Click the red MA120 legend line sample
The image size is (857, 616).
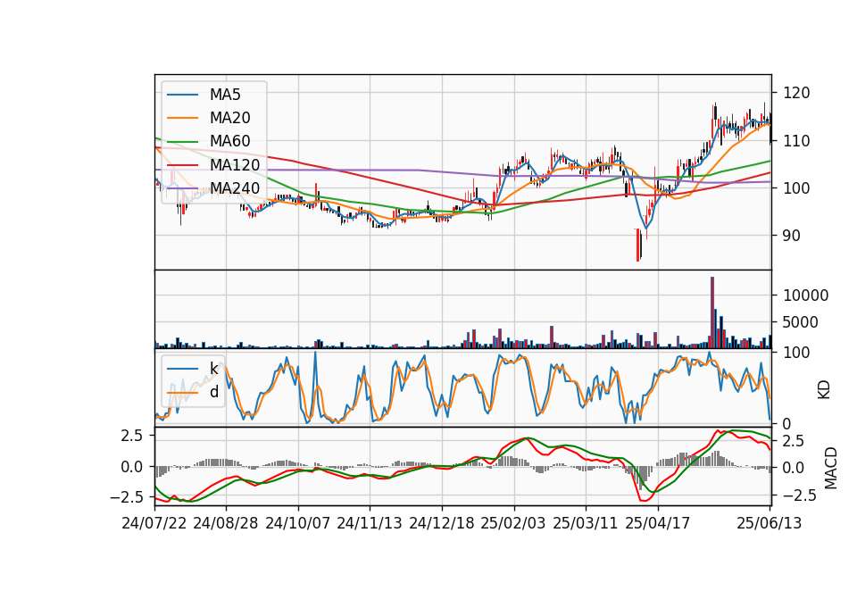click(182, 165)
